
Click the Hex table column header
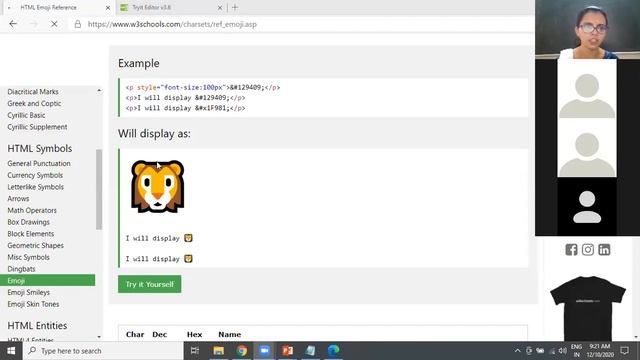(x=195, y=334)
